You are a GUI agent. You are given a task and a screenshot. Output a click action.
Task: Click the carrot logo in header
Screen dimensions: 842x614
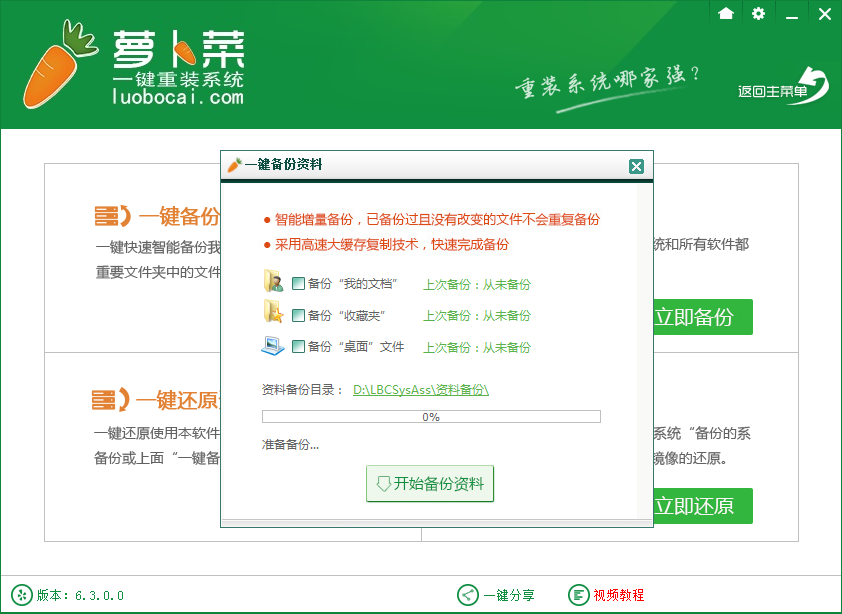point(60,64)
